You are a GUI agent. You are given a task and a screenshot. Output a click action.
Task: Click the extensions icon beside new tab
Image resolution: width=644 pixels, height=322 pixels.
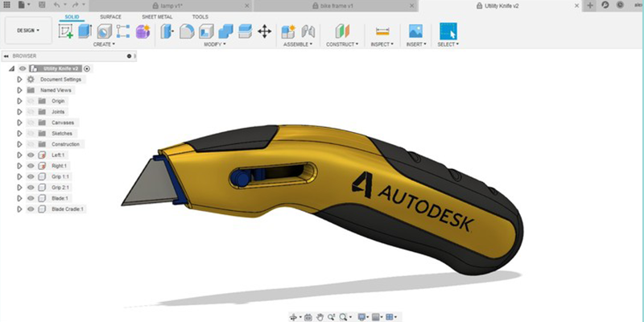(x=605, y=5)
